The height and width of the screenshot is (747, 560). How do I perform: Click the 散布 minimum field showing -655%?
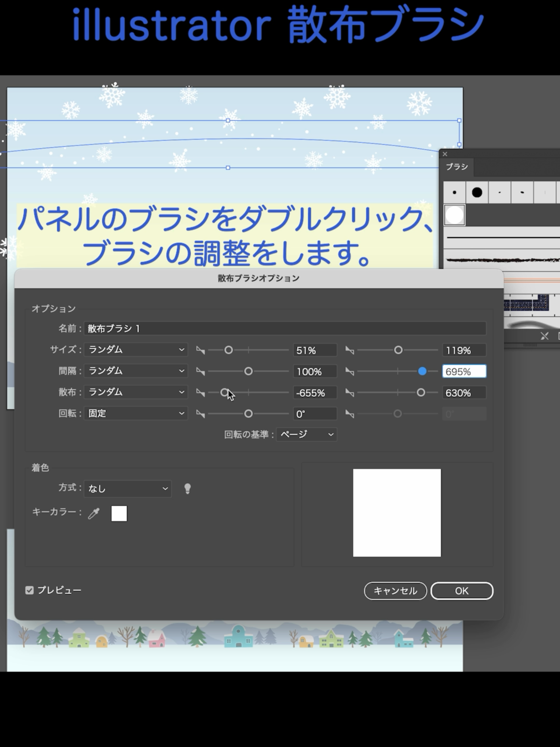[x=315, y=393]
